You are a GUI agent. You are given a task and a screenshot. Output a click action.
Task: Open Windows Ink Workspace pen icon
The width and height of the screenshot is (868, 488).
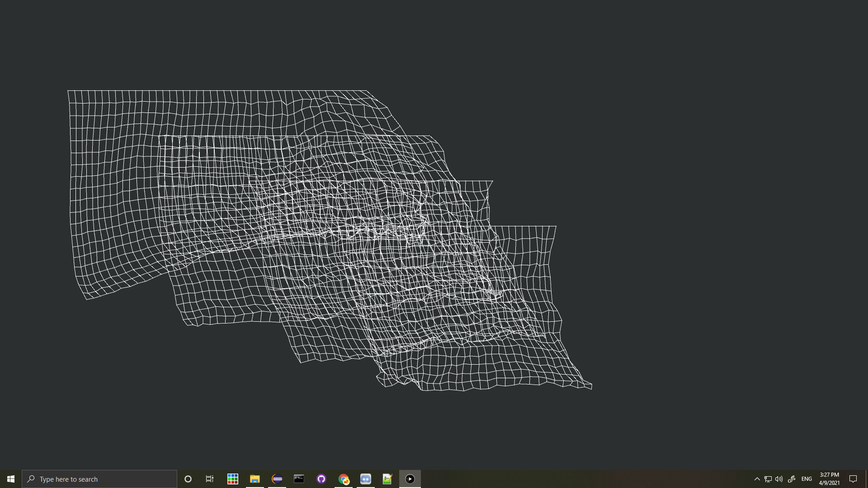point(792,479)
